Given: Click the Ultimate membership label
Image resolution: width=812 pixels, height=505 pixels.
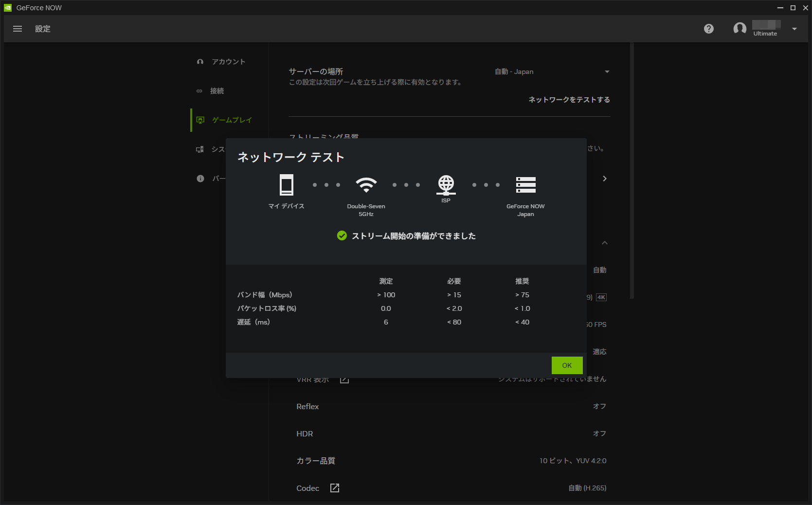Looking at the screenshot, I should coord(765,34).
